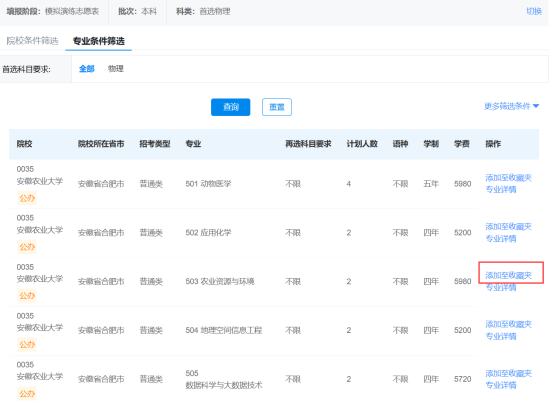Open 专业详情 for 501 动物医学
This screenshot has width=553, height=405.
501,190
